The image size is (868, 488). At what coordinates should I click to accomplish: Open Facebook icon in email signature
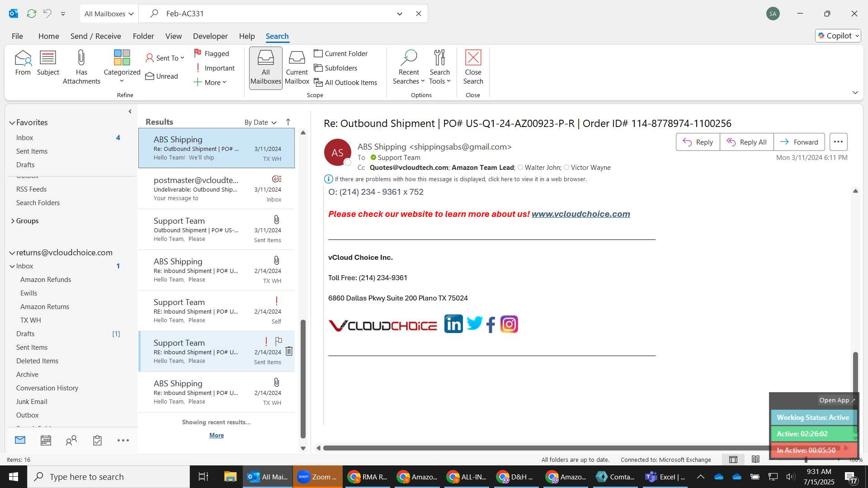(x=491, y=324)
